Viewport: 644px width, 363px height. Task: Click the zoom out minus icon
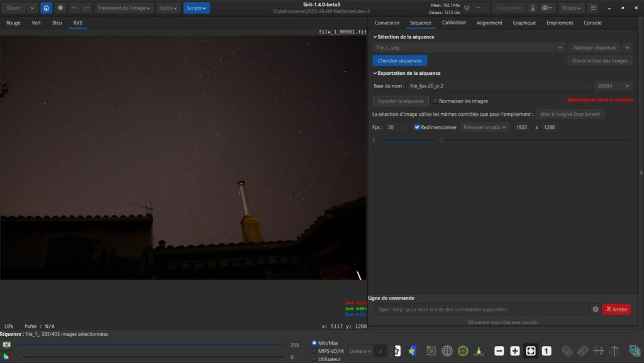coord(499,351)
